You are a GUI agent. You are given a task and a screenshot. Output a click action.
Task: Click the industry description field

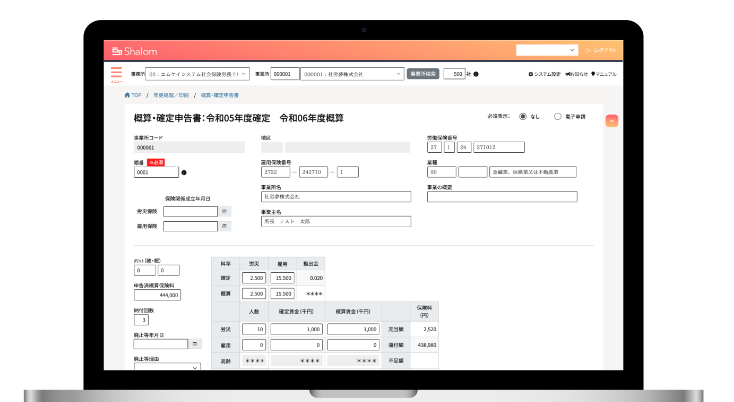pos(533,172)
